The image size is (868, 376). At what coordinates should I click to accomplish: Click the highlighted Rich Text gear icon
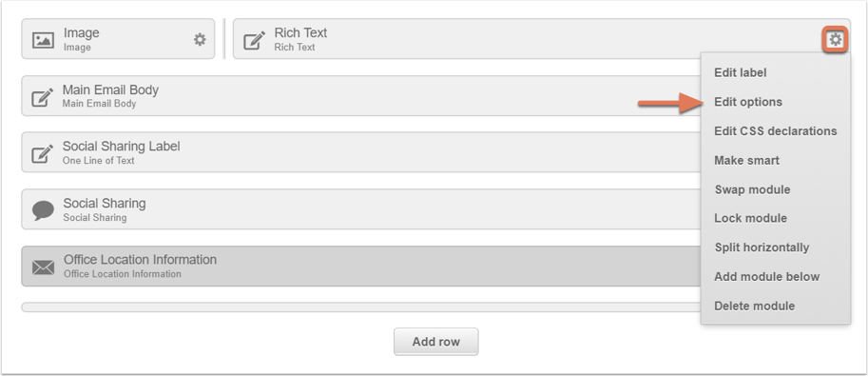(x=835, y=39)
